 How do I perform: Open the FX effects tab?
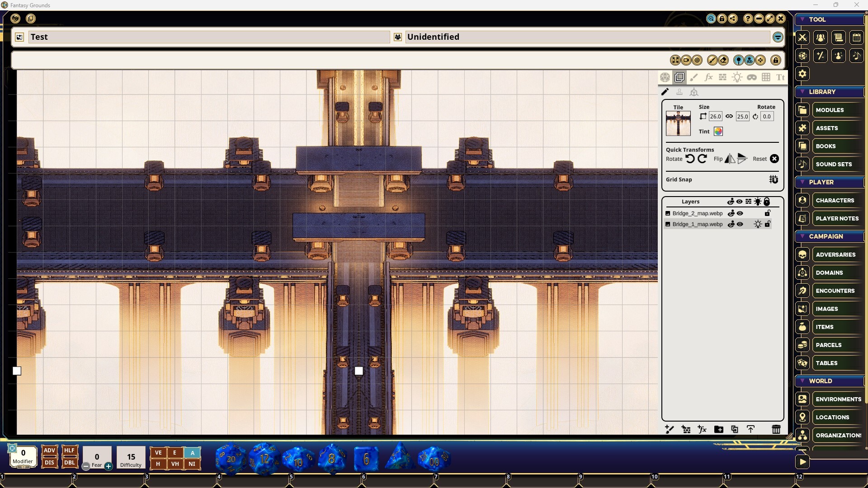708,77
